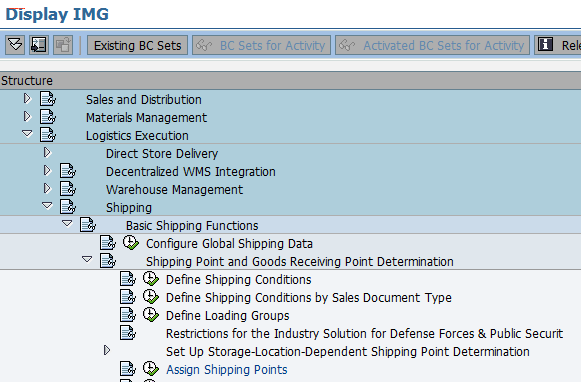581x382 pixels.
Task: Open documentation icon for Sales and Distribution
Action: (48, 99)
